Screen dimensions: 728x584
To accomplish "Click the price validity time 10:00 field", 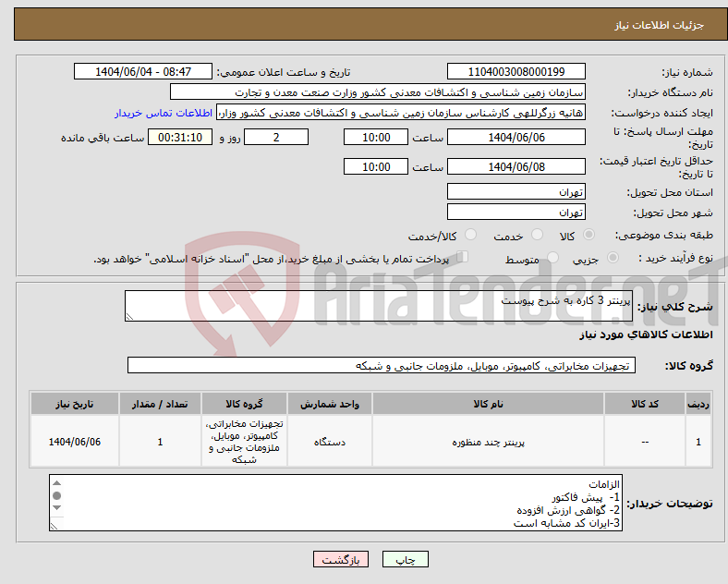I will click(376, 166).
